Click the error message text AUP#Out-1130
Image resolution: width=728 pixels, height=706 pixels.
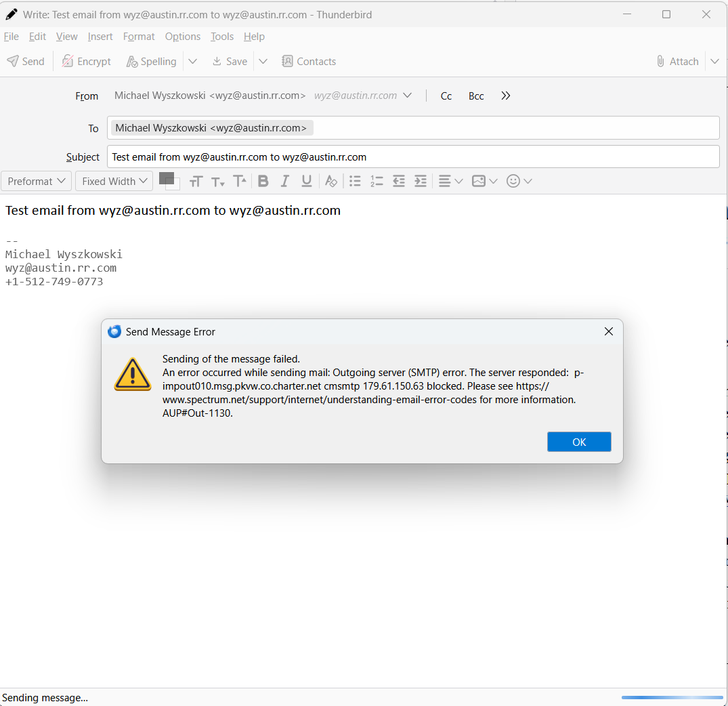(197, 413)
